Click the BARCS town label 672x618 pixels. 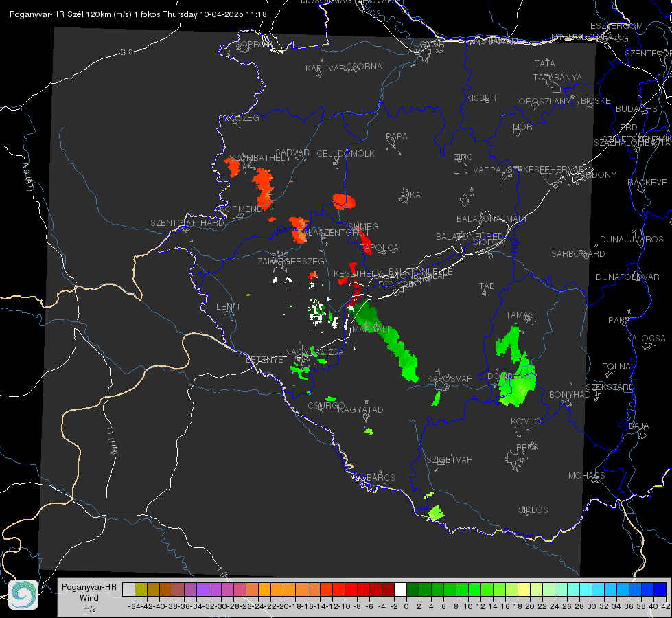380,478
